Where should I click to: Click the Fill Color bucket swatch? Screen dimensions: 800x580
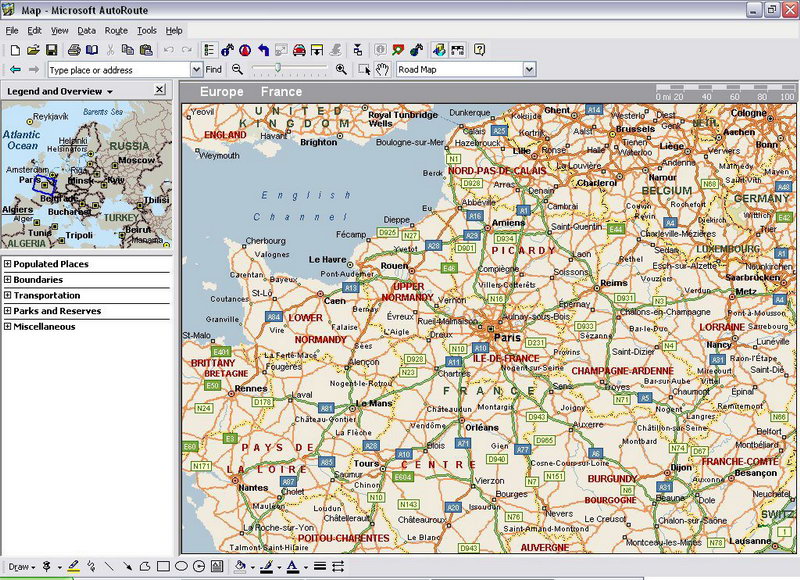(x=240, y=566)
